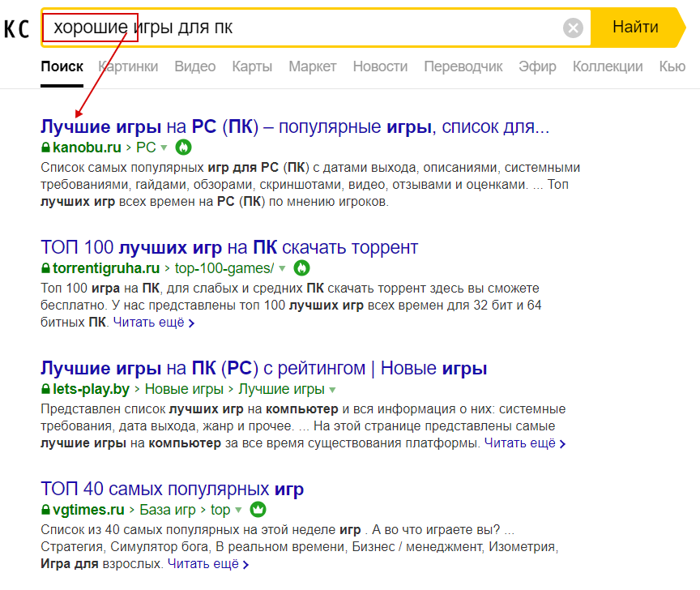Open result 'ТОП 40 самых популярных игр'
Viewport: 700px width, 590px height.
click(x=173, y=489)
